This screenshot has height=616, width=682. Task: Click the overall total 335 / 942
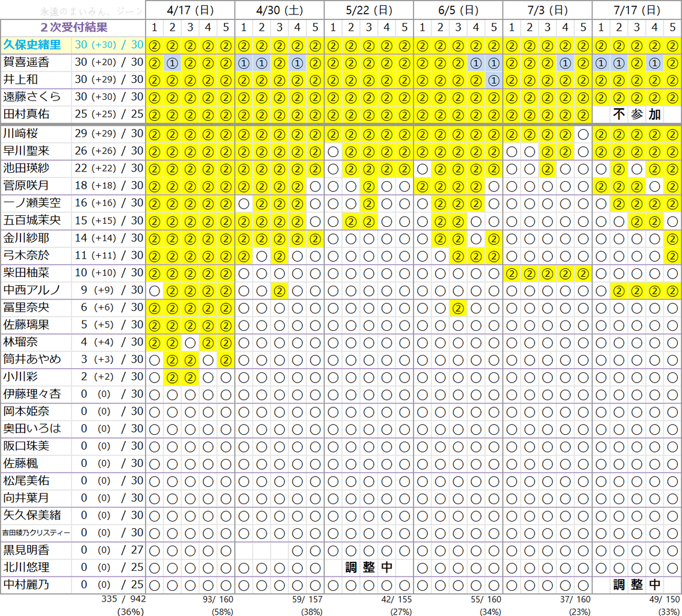pos(124,599)
